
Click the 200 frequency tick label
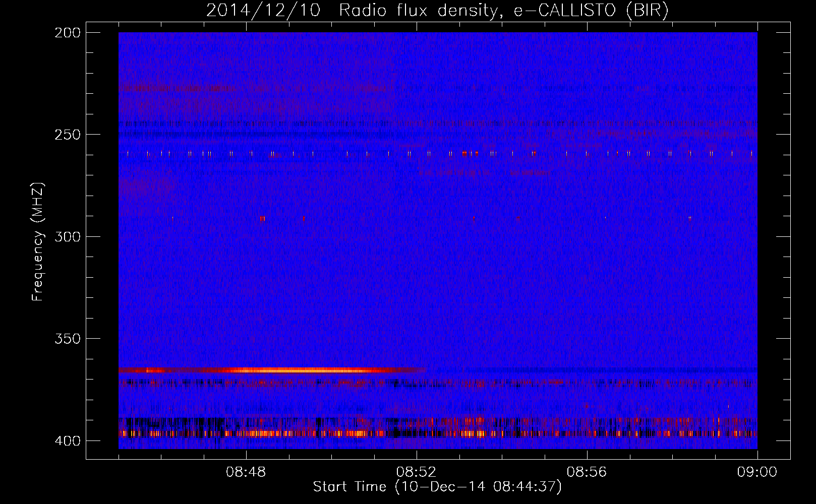coord(67,33)
